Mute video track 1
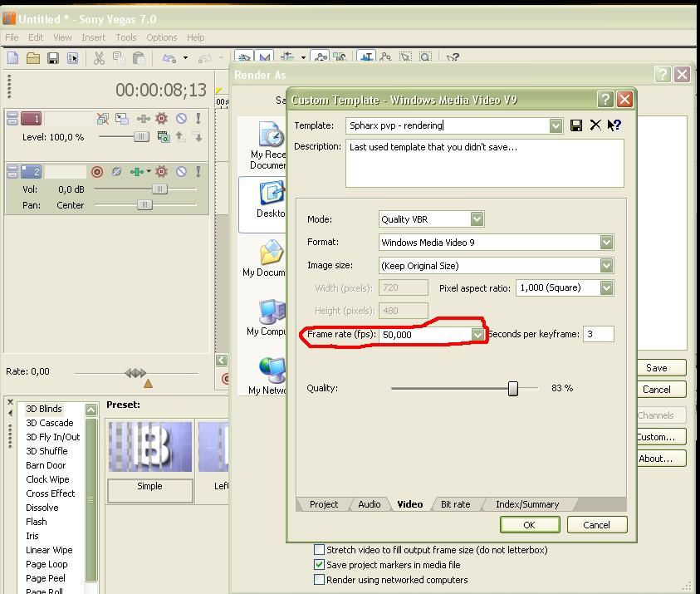 181,118
